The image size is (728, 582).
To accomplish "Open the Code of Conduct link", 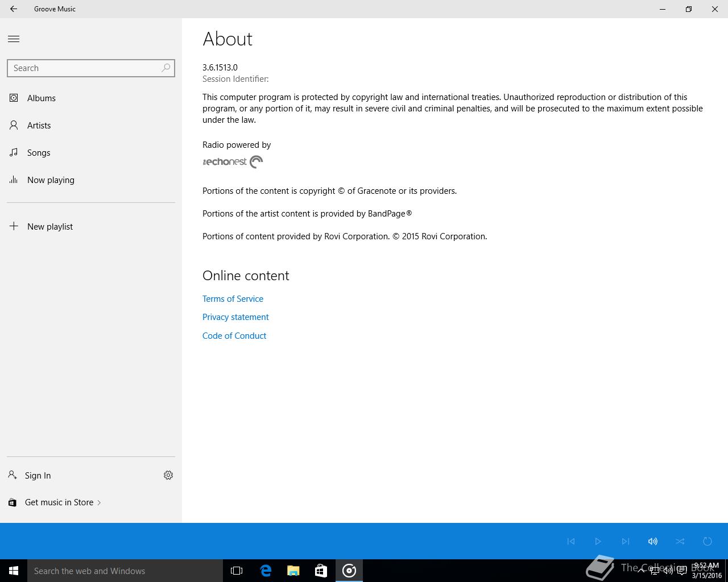I will tap(234, 336).
